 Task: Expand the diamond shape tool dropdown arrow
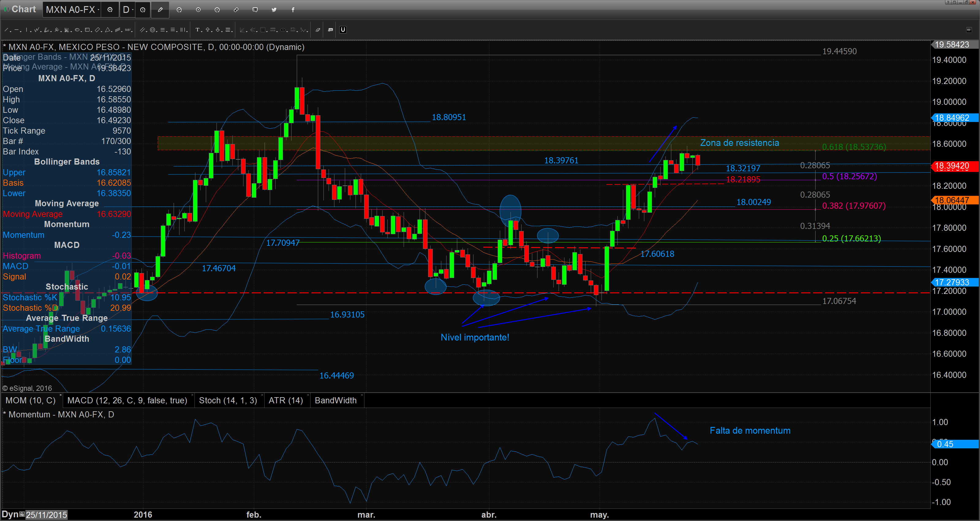tap(102, 32)
